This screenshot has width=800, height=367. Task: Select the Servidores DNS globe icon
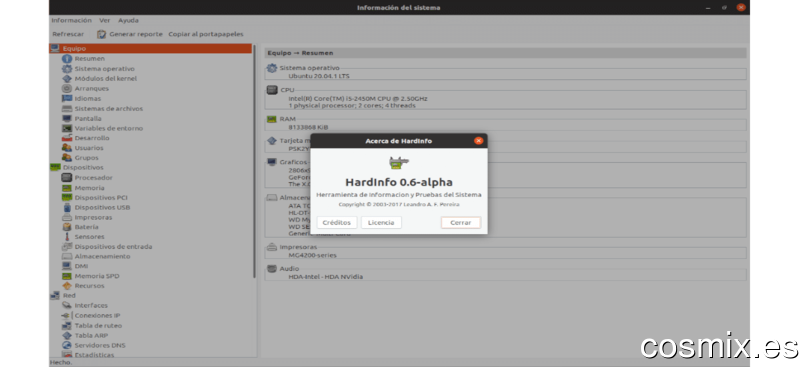(x=67, y=346)
